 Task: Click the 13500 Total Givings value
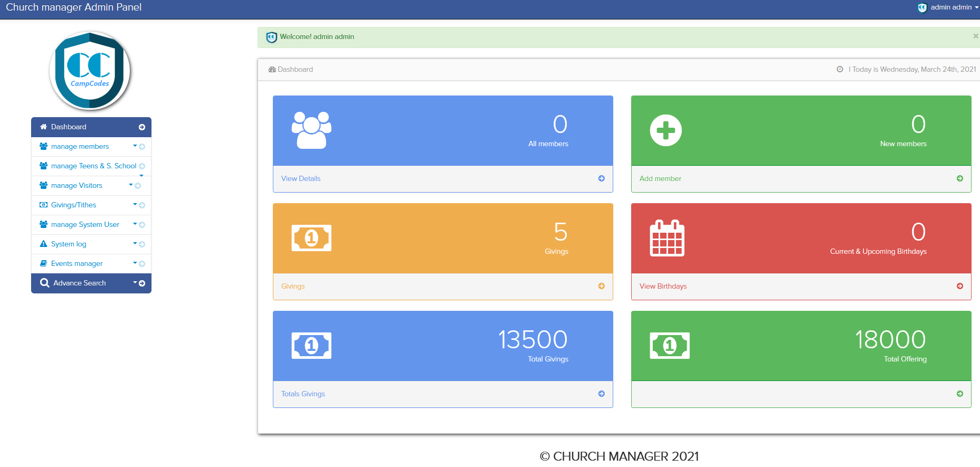tap(532, 339)
